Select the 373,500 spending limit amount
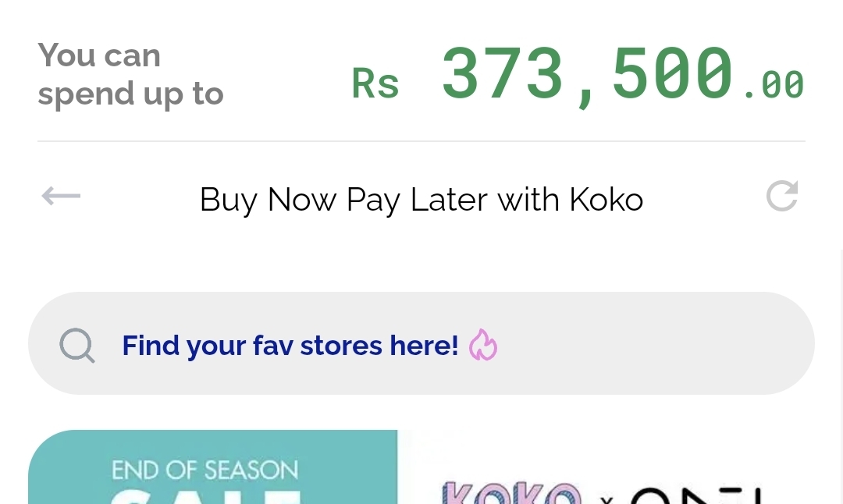The width and height of the screenshot is (843, 504). (587, 74)
